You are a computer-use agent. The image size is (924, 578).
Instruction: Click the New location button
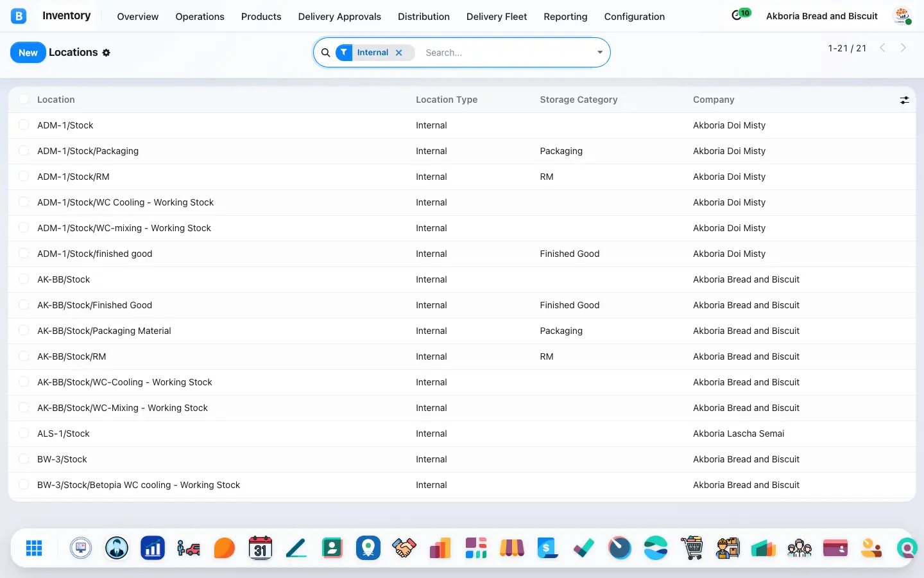(28, 53)
